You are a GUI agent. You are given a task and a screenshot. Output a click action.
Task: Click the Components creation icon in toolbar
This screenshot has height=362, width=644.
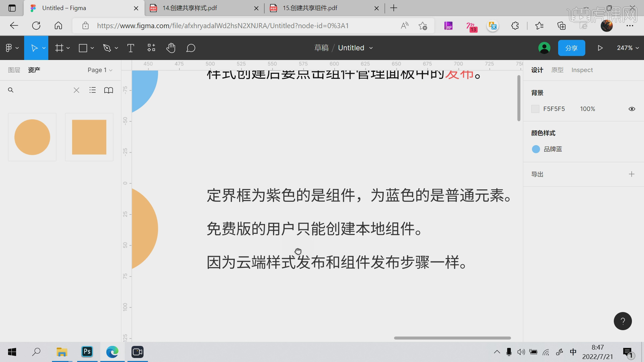(x=151, y=48)
